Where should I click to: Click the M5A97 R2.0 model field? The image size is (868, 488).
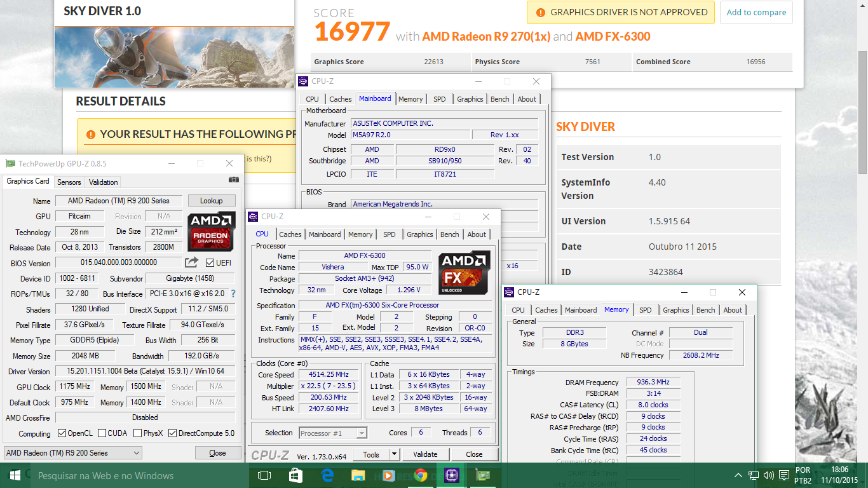click(x=410, y=135)
